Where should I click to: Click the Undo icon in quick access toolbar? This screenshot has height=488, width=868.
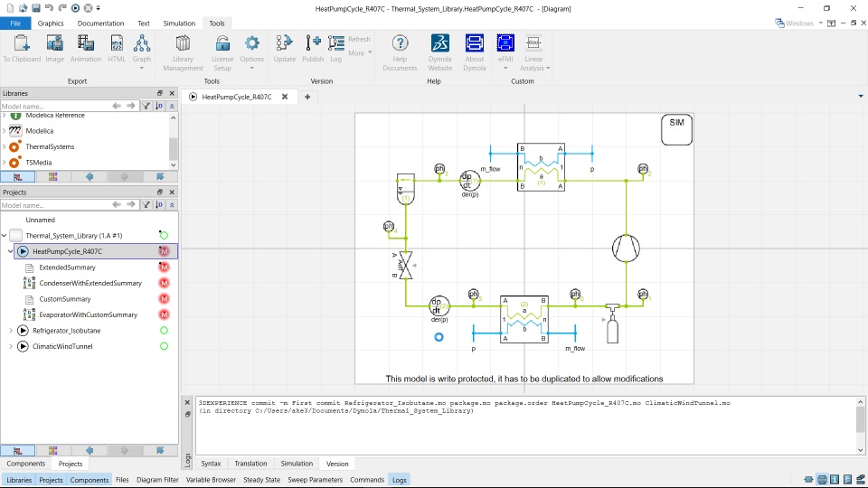pyautogui.click(x=49, y=8)
